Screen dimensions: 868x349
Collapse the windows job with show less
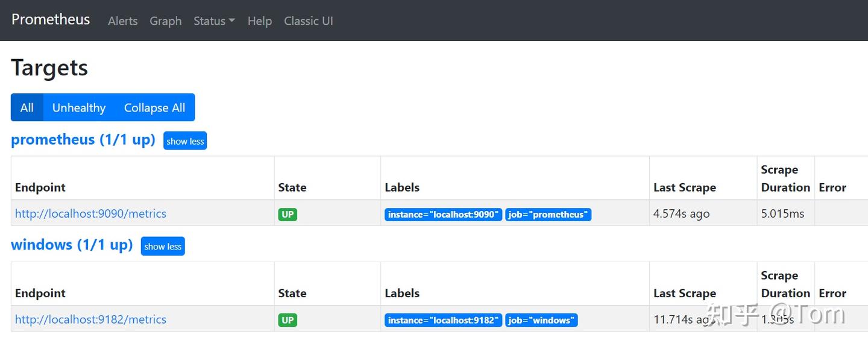162,246
